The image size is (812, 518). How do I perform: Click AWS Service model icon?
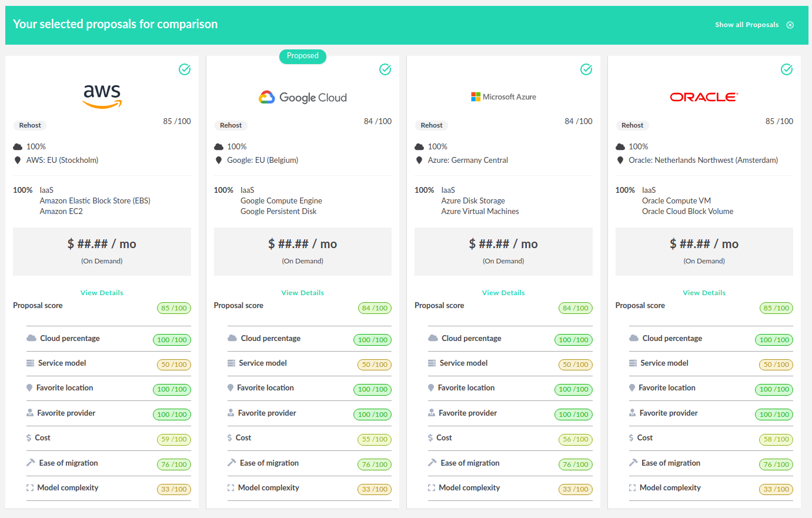(x=30, y=363)
